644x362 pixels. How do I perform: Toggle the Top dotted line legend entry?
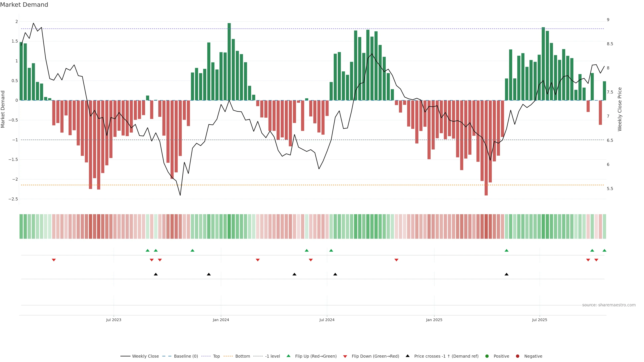pyautogui.click(x=216, y=356)
